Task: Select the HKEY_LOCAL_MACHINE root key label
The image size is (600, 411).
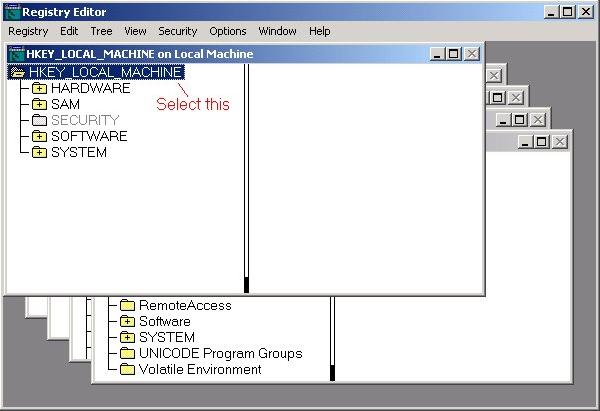Action: click(x=105, y=73)
